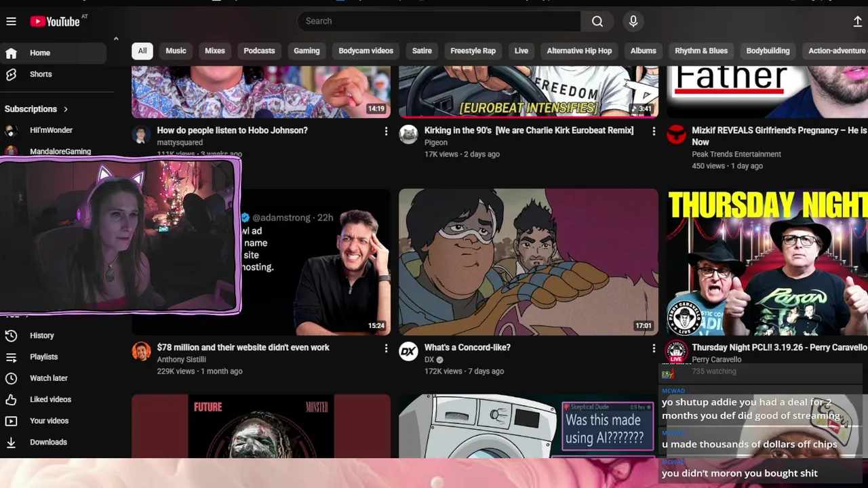Click Perry Caravello channel name

point(716,359)
